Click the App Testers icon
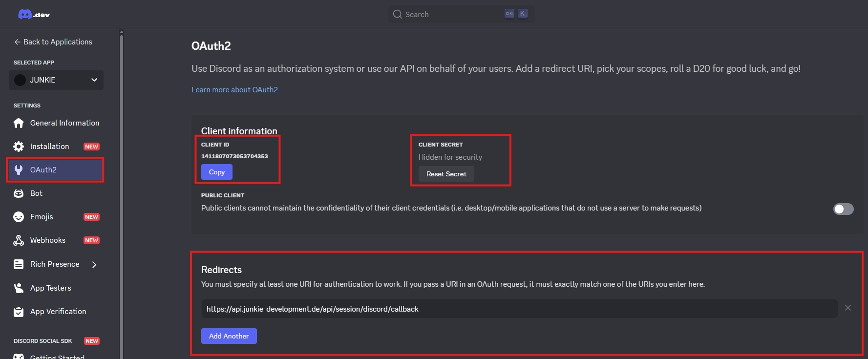 coord(19,288)
